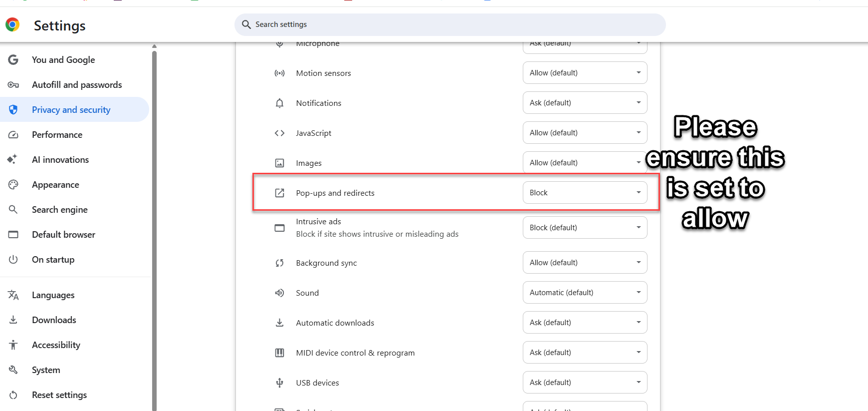Open the Pop-ups and redirects Block dropdown
The width and height of the screenshot is (868, 411).
pos(585,193)
